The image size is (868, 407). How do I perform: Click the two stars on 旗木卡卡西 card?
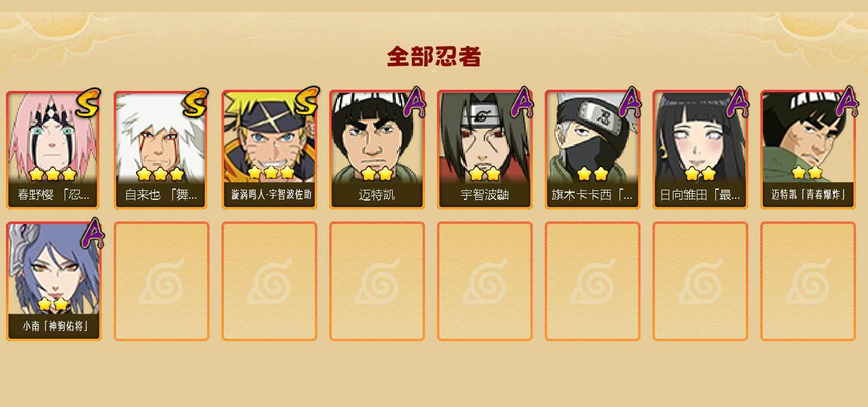point(593,174)
